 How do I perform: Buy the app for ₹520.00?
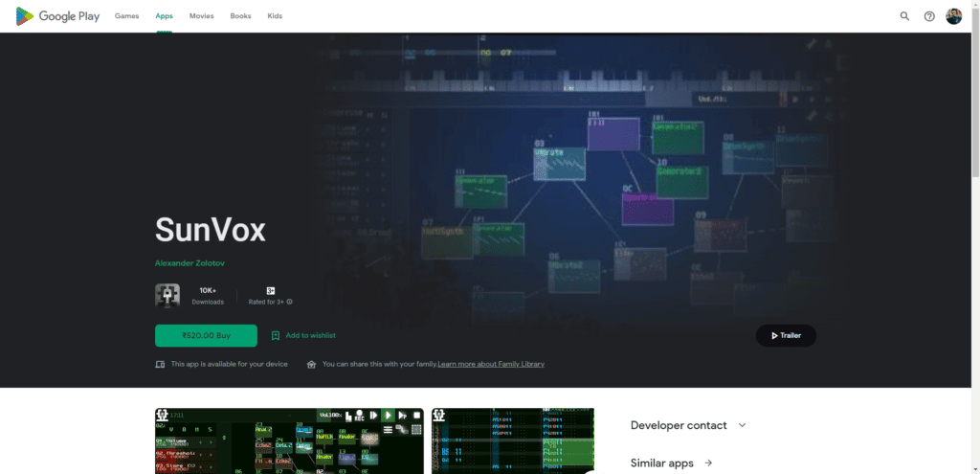pyautogui.click(x=207, y=336)
